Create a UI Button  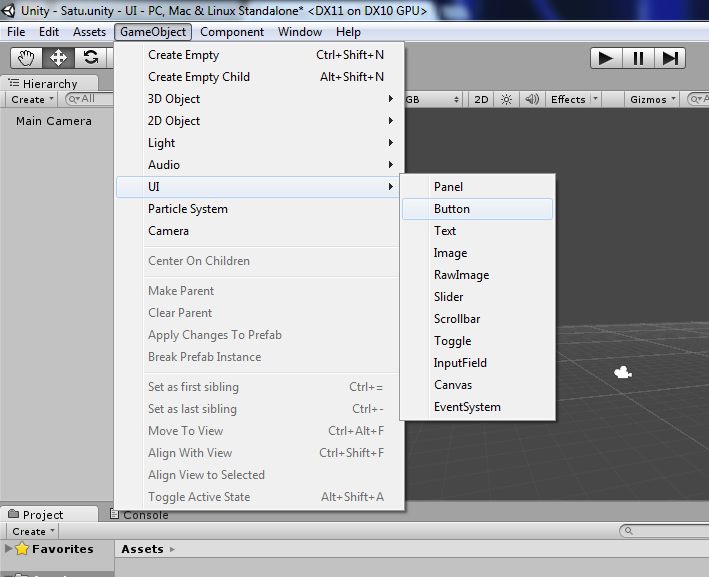(477, 209)
